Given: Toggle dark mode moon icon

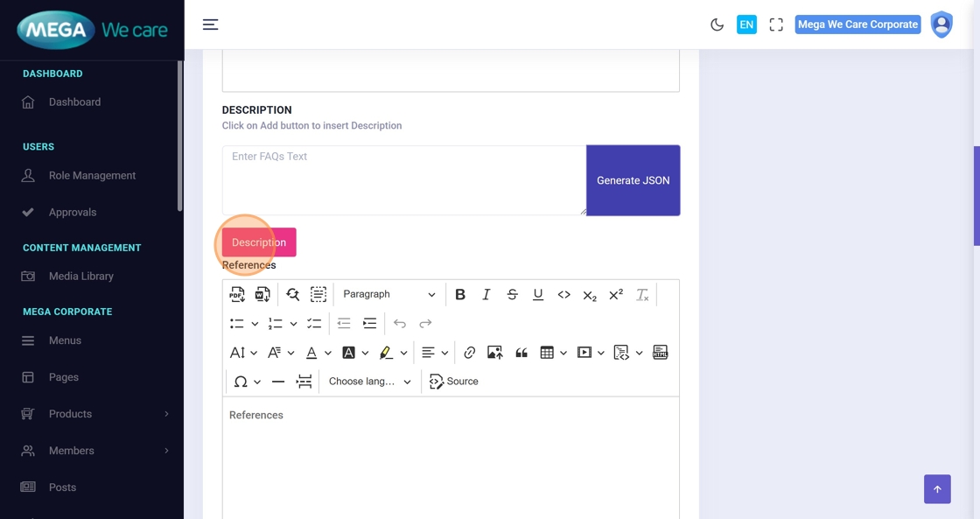Looking at the screenshot, I should [x=717, y=25].
